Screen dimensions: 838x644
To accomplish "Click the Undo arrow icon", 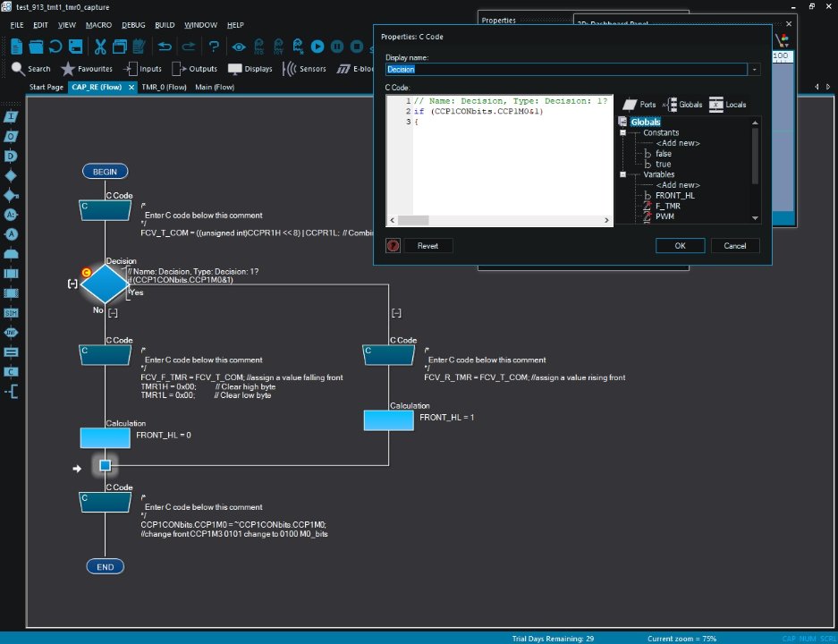I will (165, 47).
